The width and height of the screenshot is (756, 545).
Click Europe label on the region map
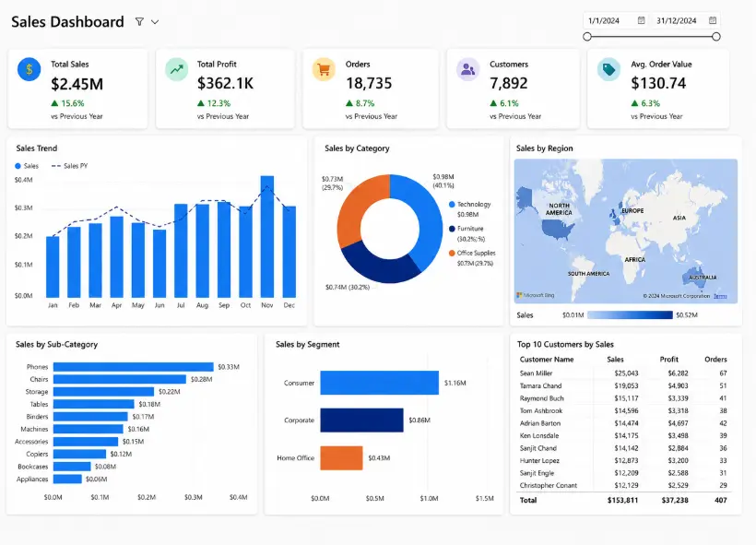pos(632,211)
